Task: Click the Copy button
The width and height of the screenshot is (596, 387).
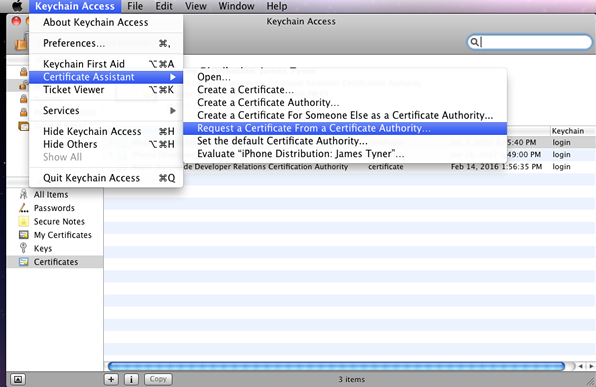Action: 158,379
